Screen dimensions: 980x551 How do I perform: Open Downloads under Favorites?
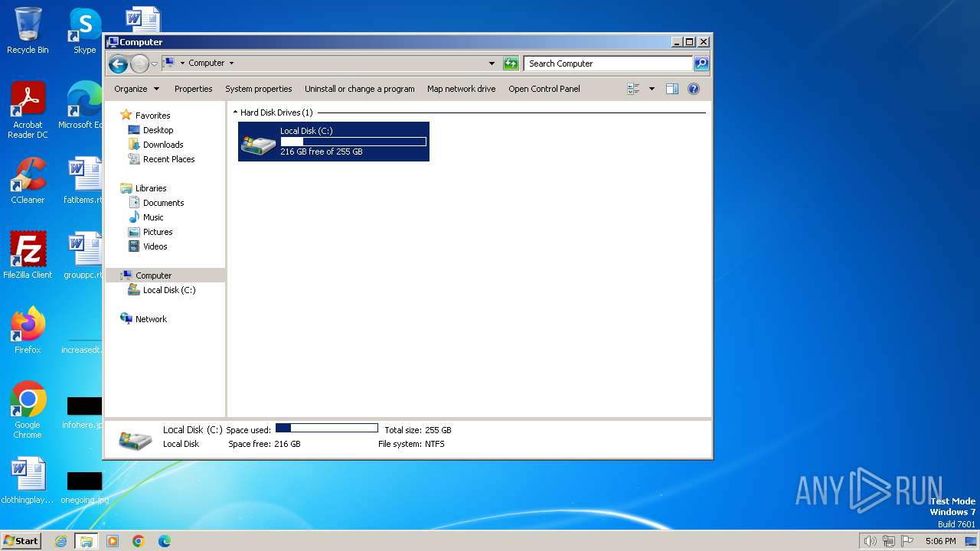tap(162, 145)
